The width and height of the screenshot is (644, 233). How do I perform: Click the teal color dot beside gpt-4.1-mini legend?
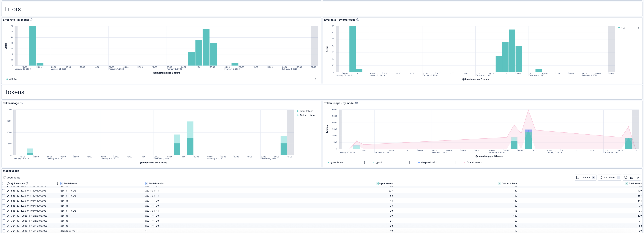(x=328, y=162)
